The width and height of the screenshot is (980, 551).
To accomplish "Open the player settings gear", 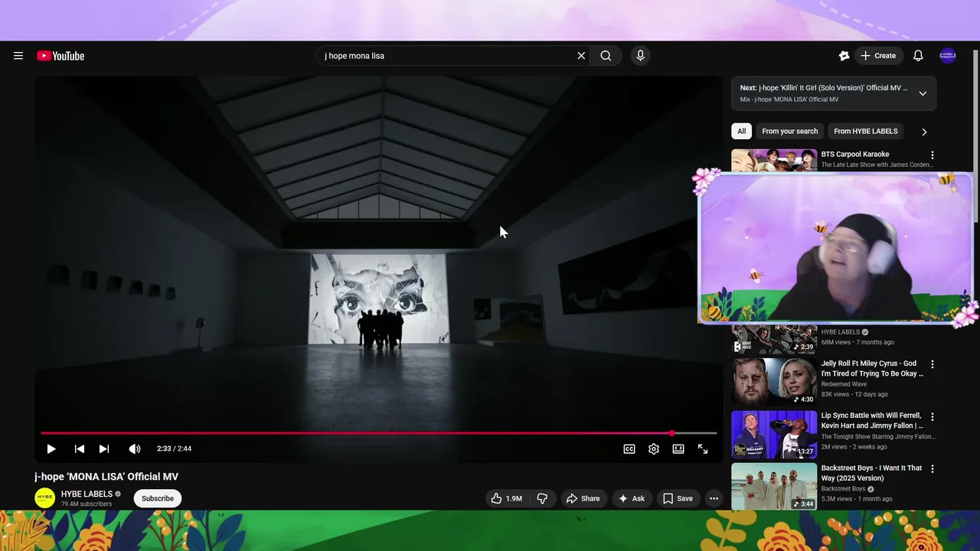I will pyautogui.click(x=654, y=449).
